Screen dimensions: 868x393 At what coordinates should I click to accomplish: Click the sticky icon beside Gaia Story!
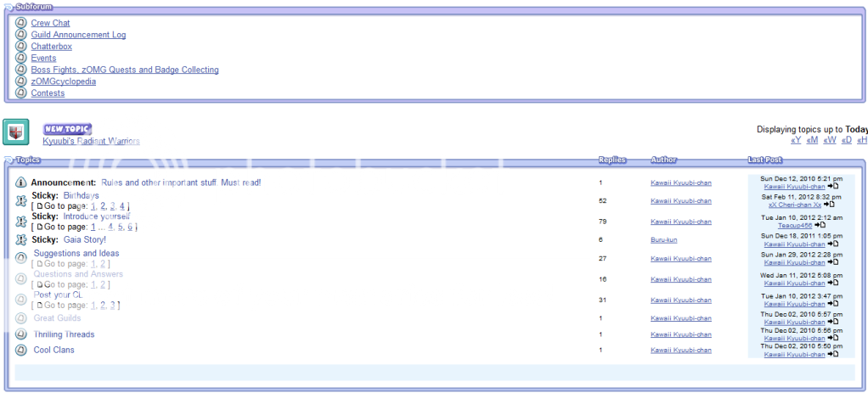pos(21,240)
